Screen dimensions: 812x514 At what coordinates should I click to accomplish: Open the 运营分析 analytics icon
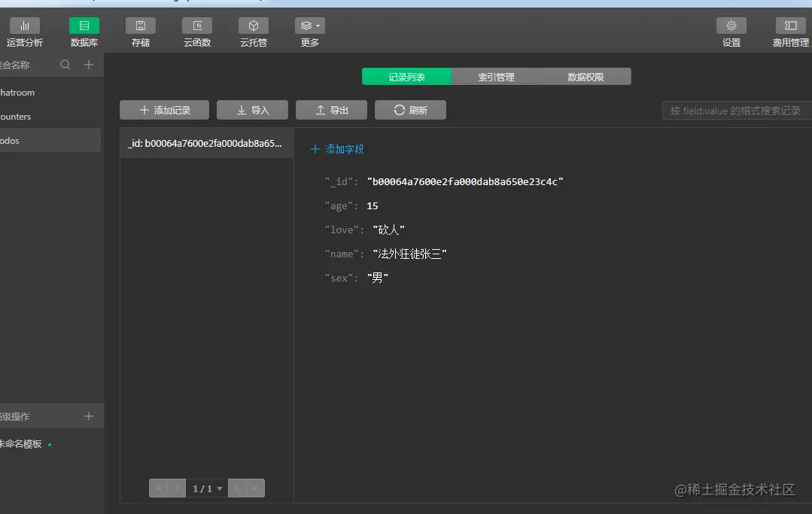pyautogui.click(x=24, y=26)
